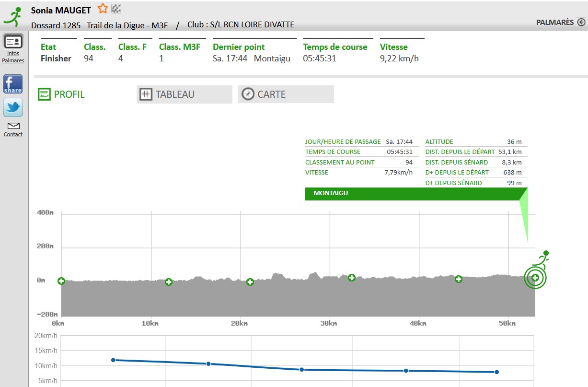Click the orange favorite star icon
Viewport: 588px width, 387px height.
[x=103, y=9]
